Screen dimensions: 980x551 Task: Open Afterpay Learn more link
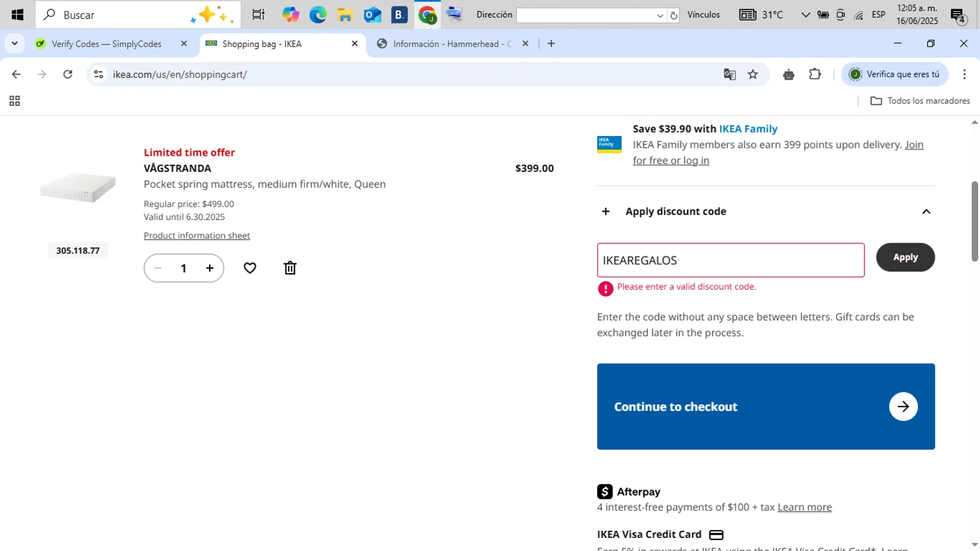click(x=804, y=507)
